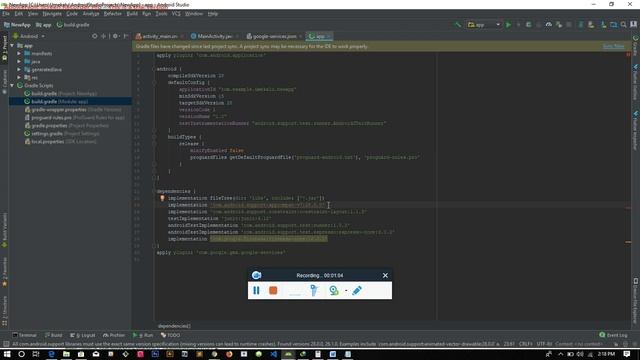Open the app run configuration dropdown

click(484, 25)
